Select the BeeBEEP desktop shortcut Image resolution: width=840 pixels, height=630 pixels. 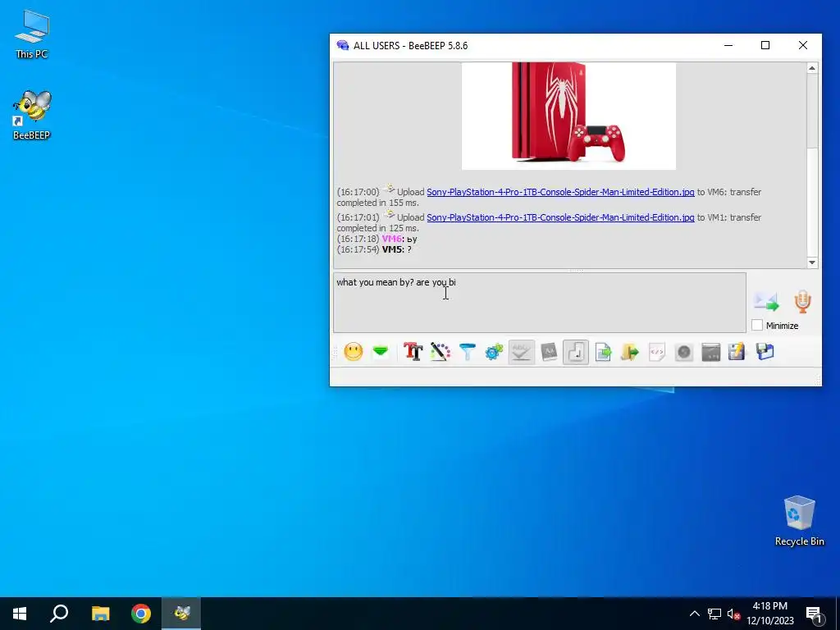point(32,115)
